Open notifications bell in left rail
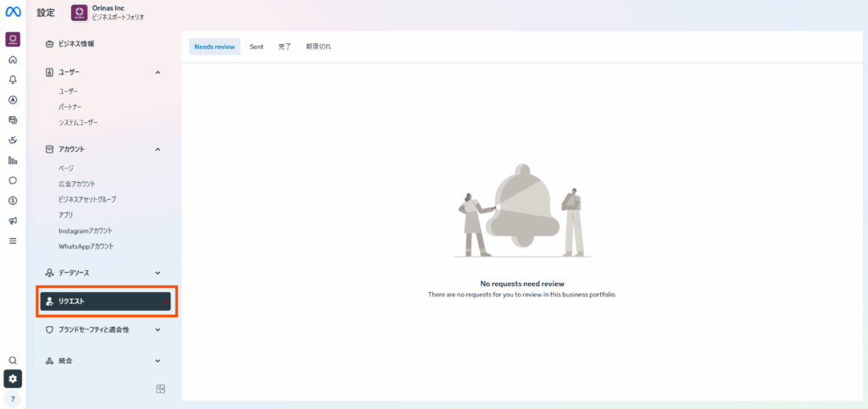Screen dimensions: 868x409 pyautogui.click(x=13, y=80)
